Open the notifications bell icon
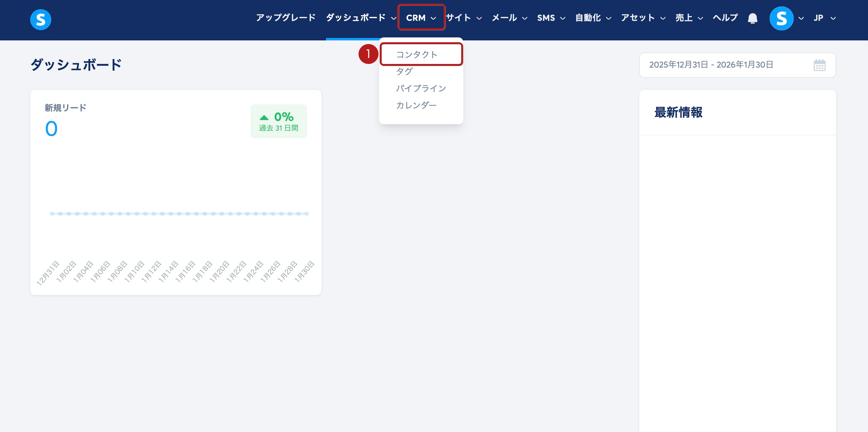Screen dimensions: 868x432 tap(752, 18)
